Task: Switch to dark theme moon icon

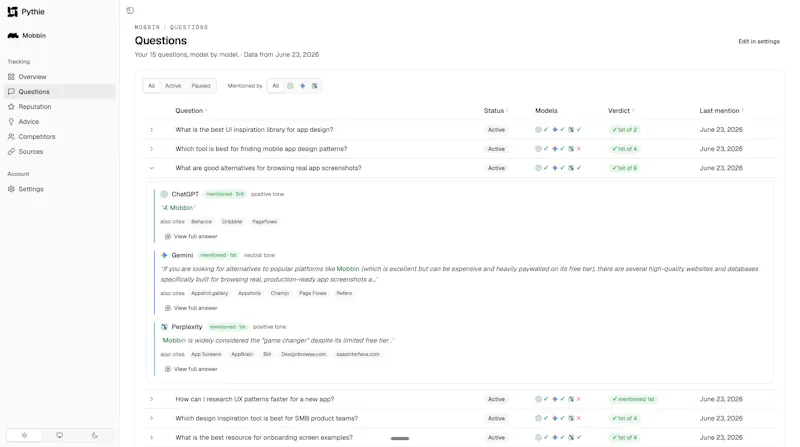Action: [95, 435]
